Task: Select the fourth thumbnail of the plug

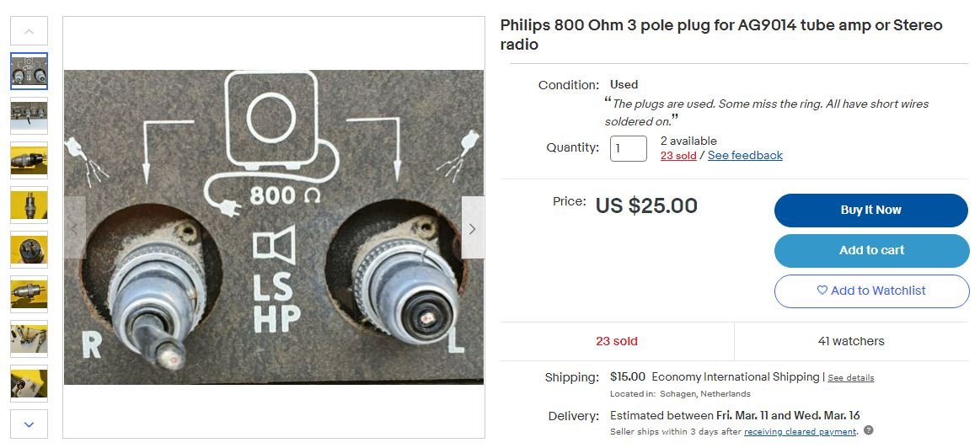Action: (29, 205)
